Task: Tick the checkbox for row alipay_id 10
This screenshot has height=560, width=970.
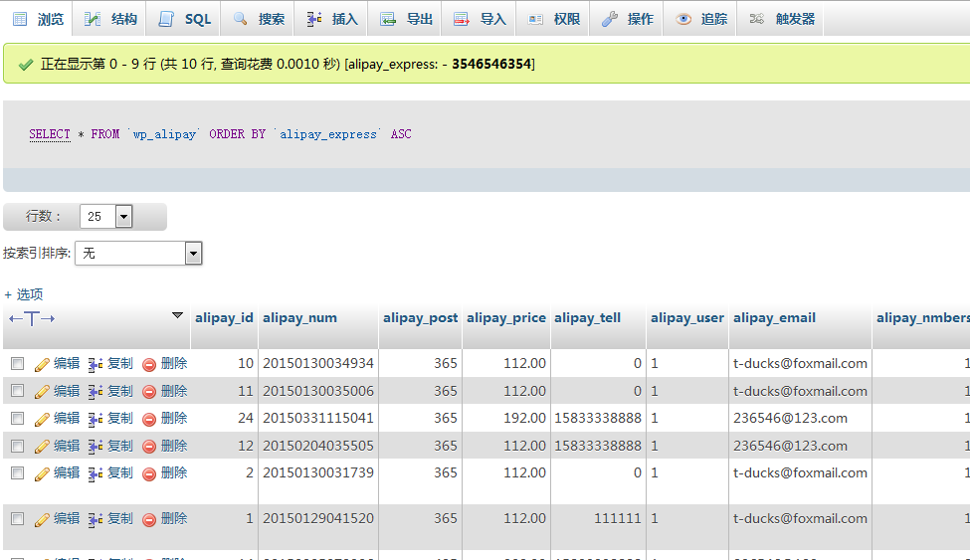Action: click(17, 364)
